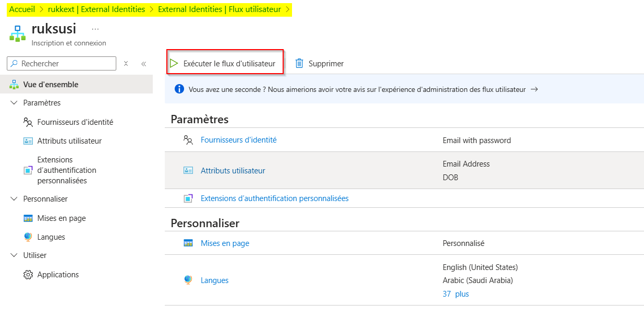Open Langues in the sidebar
The image size is (644, 329).
51,237
